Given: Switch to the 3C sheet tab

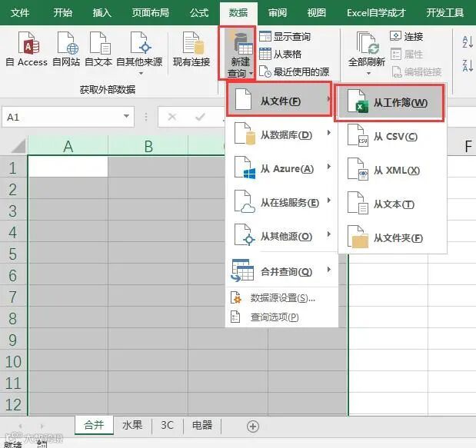Looking at the screenshot, I should [168, 425].
